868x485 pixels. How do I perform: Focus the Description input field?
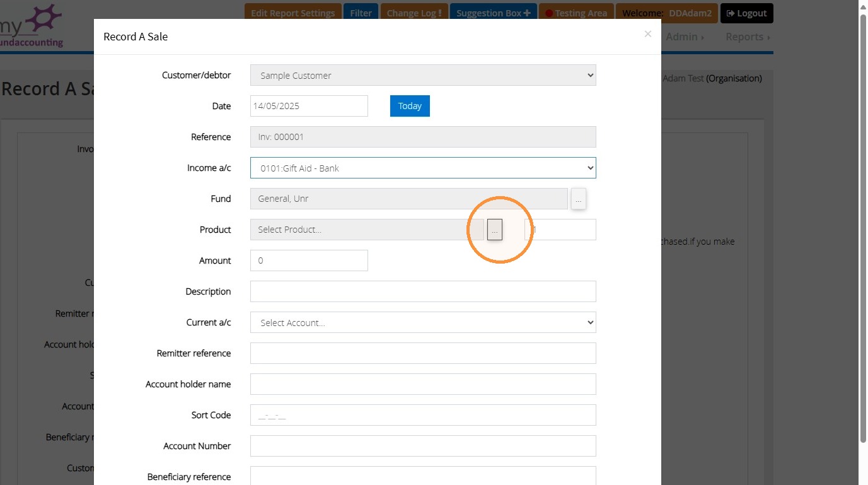pos(423,291)
